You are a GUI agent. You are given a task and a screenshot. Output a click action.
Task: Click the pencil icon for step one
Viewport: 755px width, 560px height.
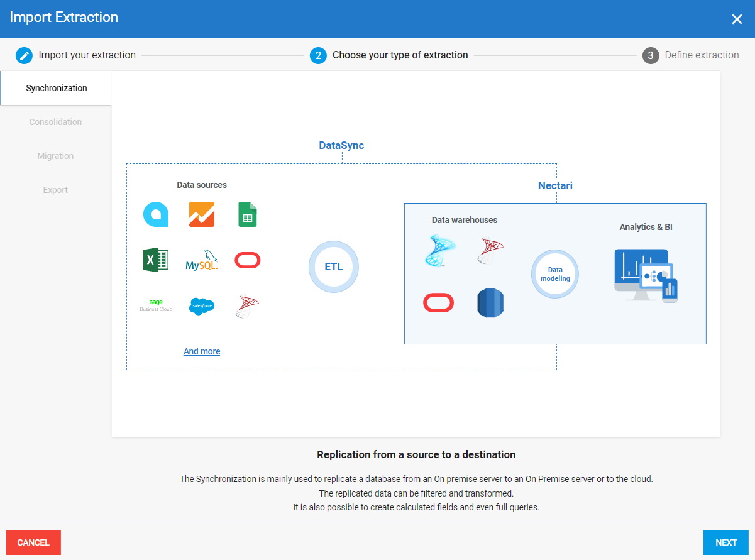click(24, 55)
